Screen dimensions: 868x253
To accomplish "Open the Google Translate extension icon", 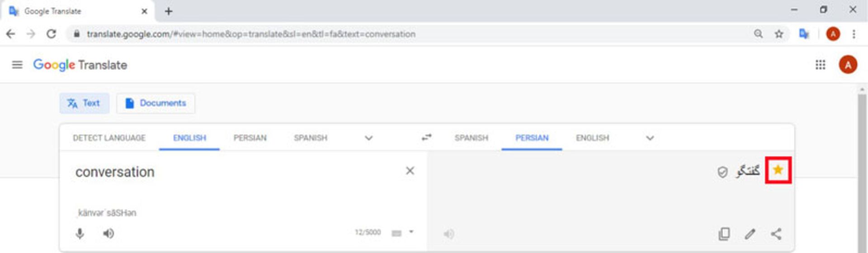I will (x=804, y=34).
